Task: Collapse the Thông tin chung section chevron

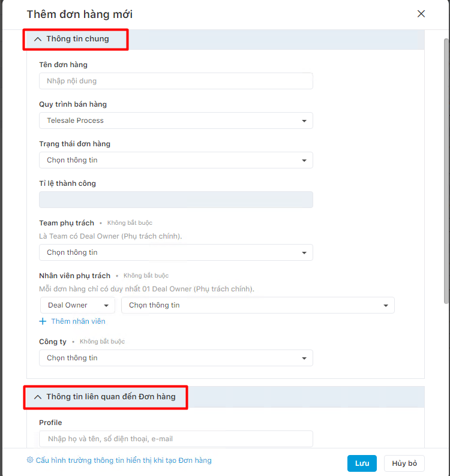Action: coord(38,39)
